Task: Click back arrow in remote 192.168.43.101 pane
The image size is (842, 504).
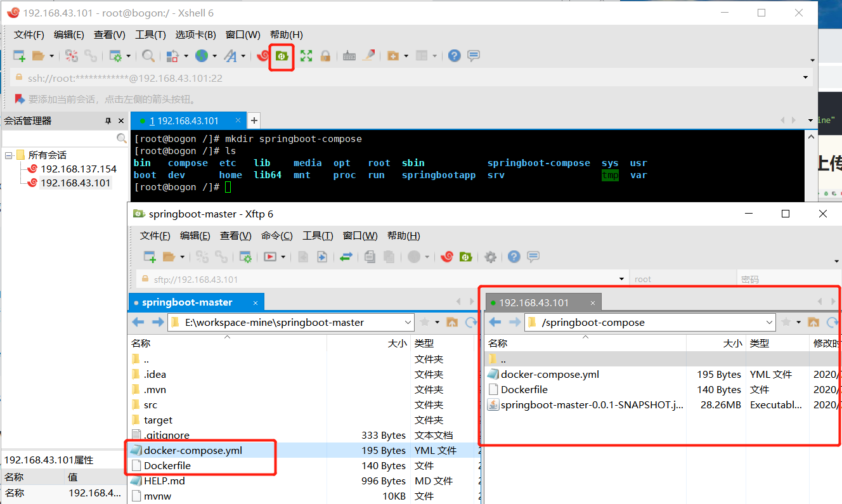Action: click(495, 322)
